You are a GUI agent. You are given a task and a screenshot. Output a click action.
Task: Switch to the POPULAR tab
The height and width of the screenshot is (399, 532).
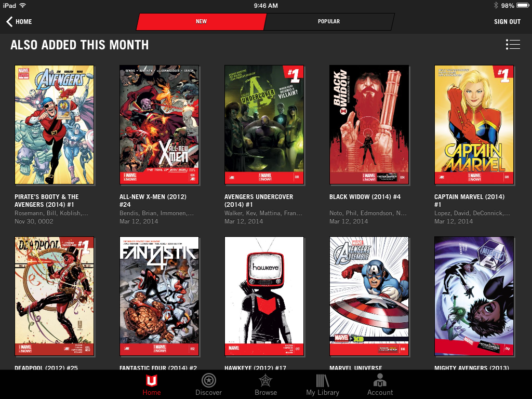click(329, 22)
